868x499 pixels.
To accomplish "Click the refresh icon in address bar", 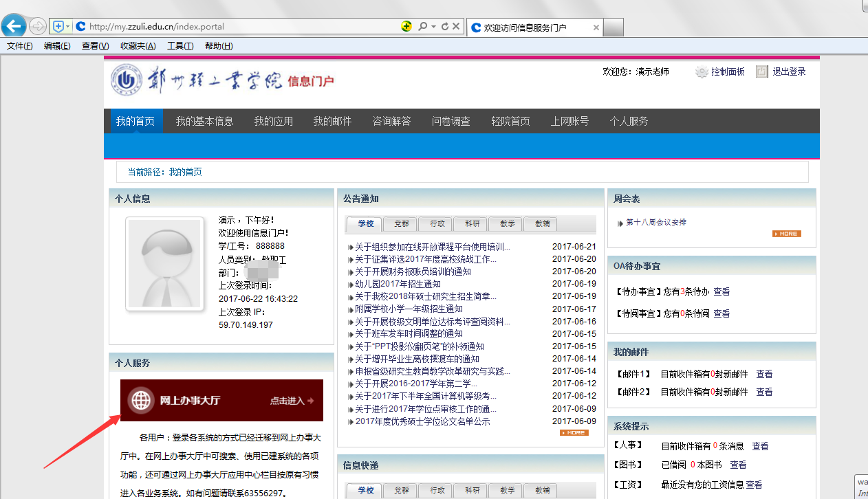I will point(445,27).
